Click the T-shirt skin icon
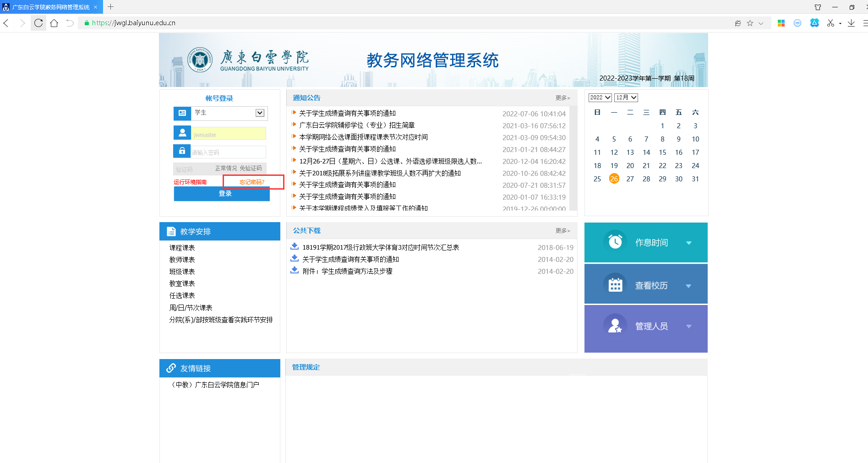Image resolution: width=868 pixels, height=463 pixels. [818, 7]
